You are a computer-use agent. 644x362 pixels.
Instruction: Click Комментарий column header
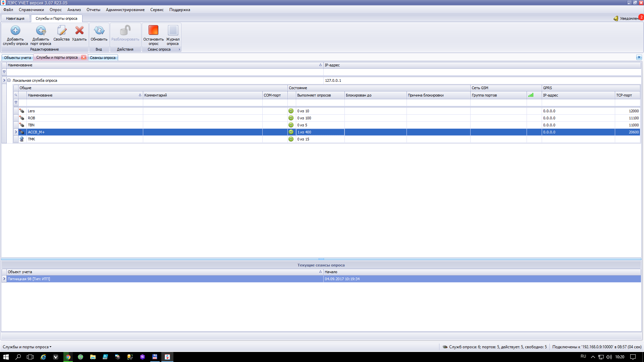point(203,95)
